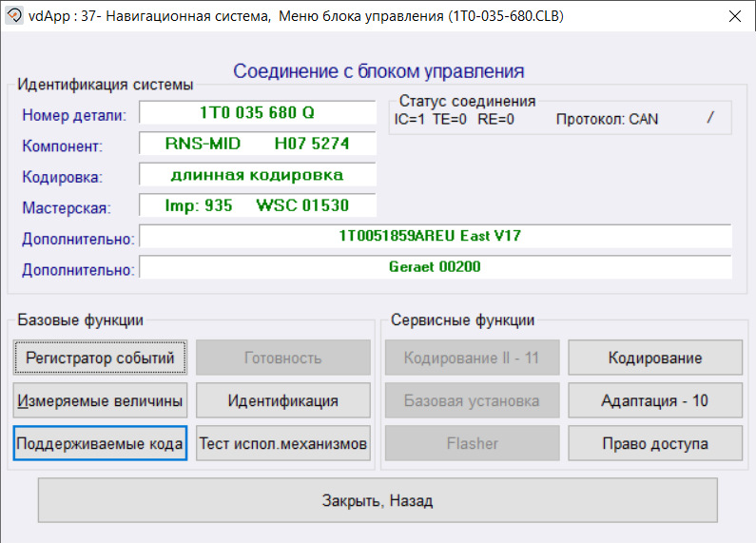Click the disabled Готовность button
The height and width of the screenshot is (543, 756).
point(283,358)
